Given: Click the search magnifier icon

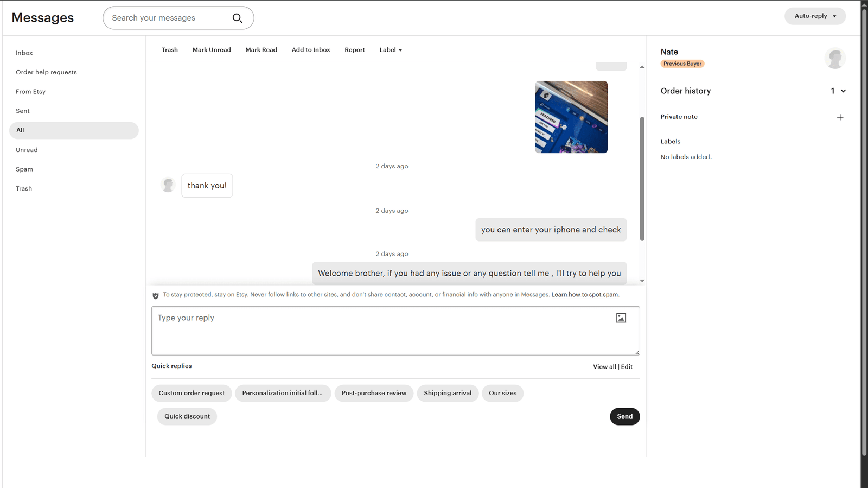Looking at the screenshot, I should point(237,18).
